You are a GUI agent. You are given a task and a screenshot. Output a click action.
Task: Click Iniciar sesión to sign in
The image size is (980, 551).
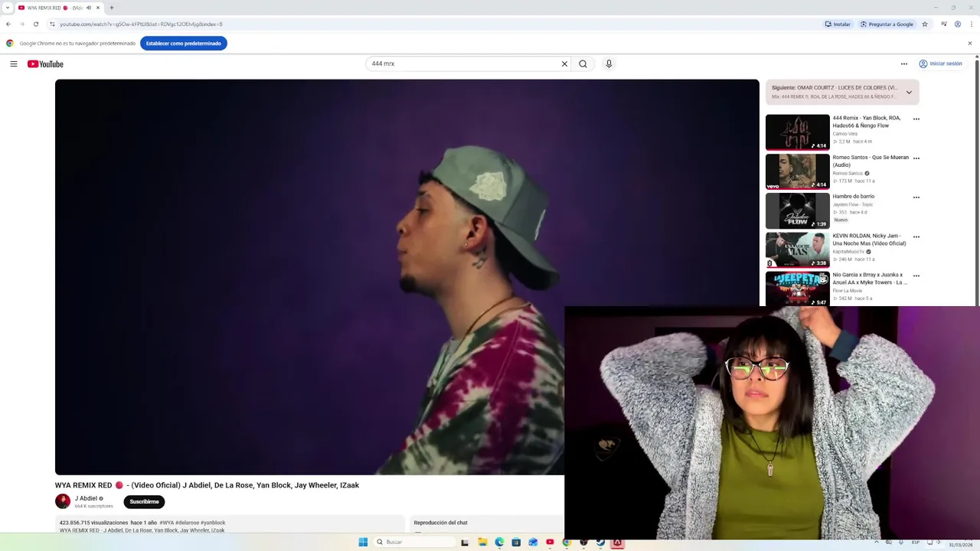point(940,64)
